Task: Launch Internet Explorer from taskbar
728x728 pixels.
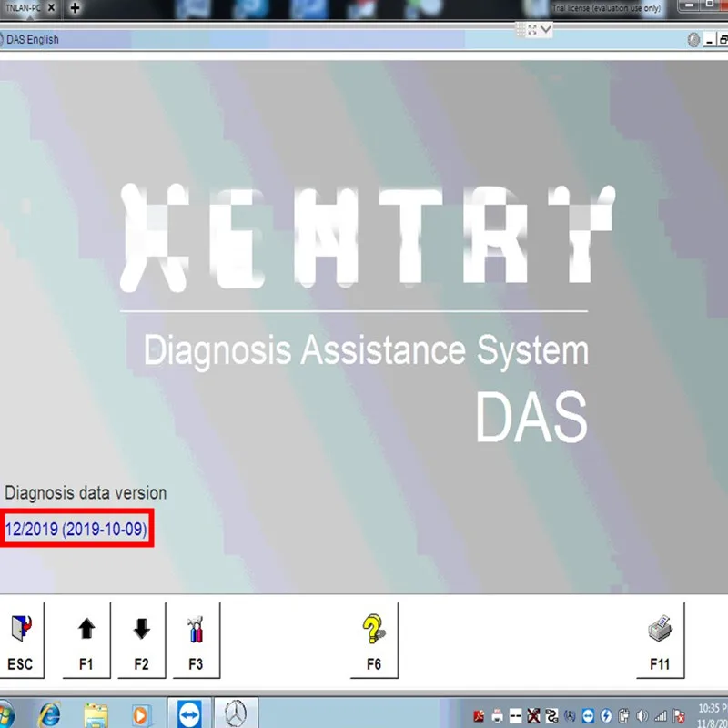Action: 49,714
